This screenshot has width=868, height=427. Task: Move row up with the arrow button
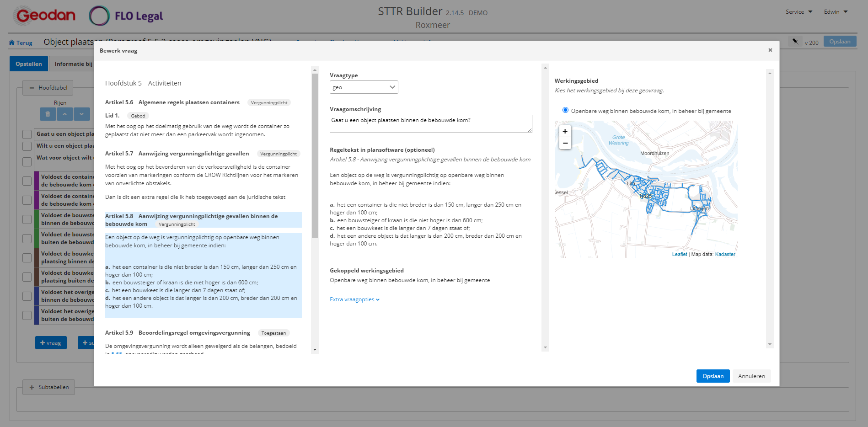pos(65,114)
